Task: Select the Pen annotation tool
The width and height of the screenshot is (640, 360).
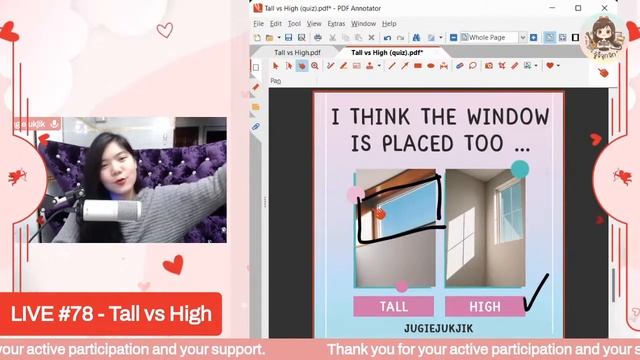Action: (x=331, y=66)
